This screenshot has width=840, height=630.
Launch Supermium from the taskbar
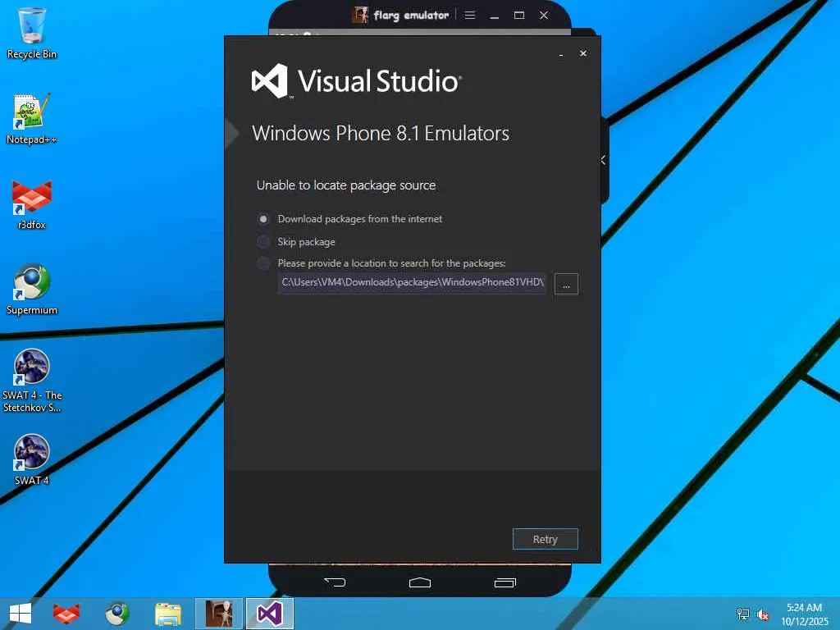(x=116, y=614)
